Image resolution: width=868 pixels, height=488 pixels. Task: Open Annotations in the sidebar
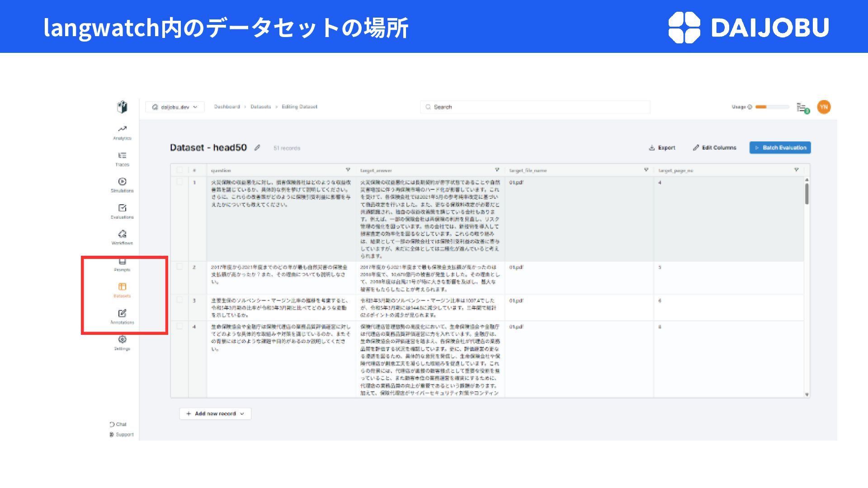[x=122, y=317]
